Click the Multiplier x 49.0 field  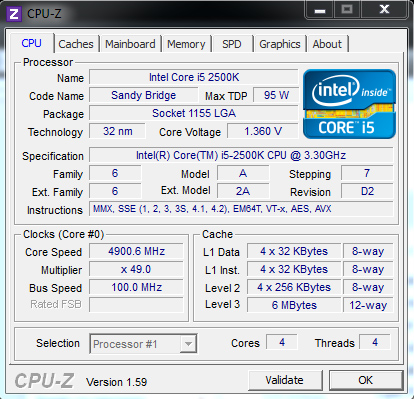point(136,269)
